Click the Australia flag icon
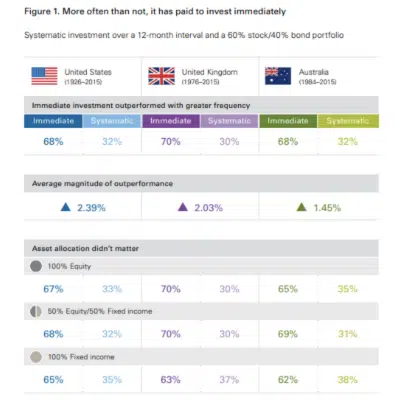This screenshot has width=397, height=401. [x=278, y=76]
